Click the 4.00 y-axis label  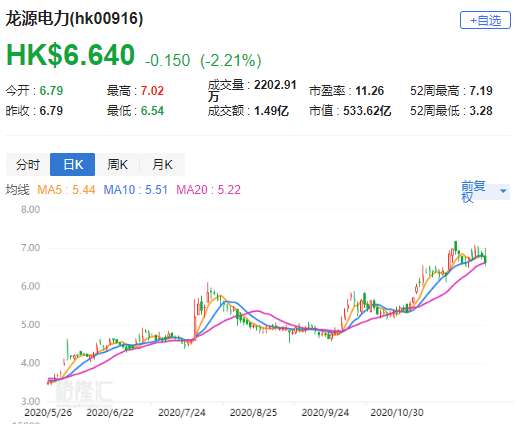pyautogui.click(x=30, y=363)
